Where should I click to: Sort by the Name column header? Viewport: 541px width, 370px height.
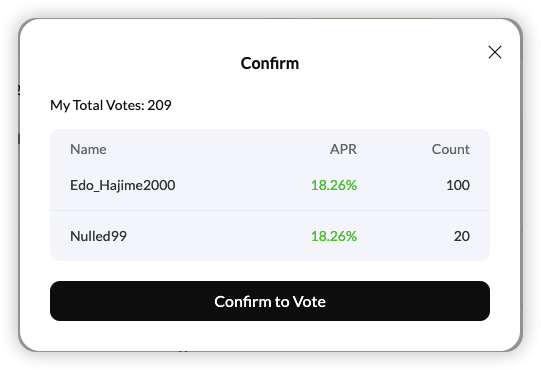click(x=88, y=149)
